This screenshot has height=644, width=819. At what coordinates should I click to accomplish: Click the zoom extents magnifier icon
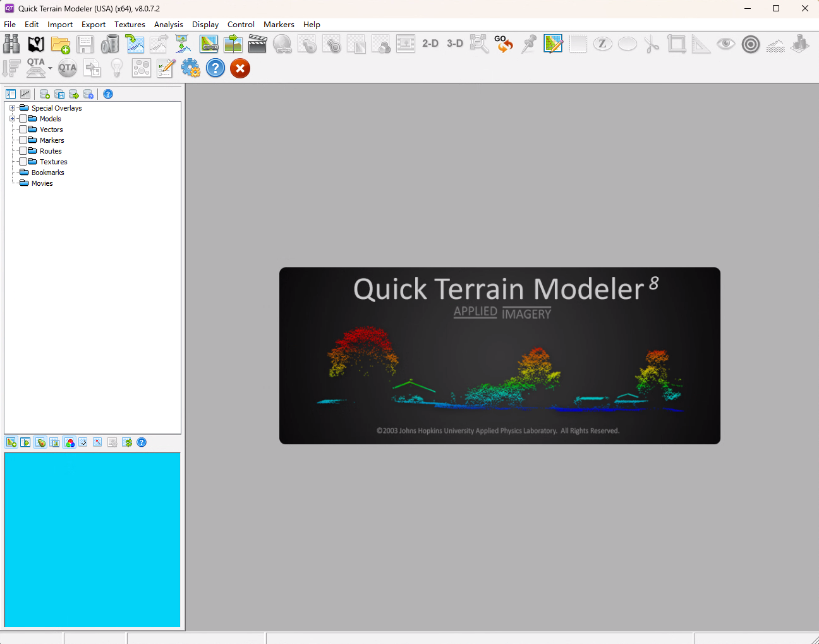click(x=479, y=44)
